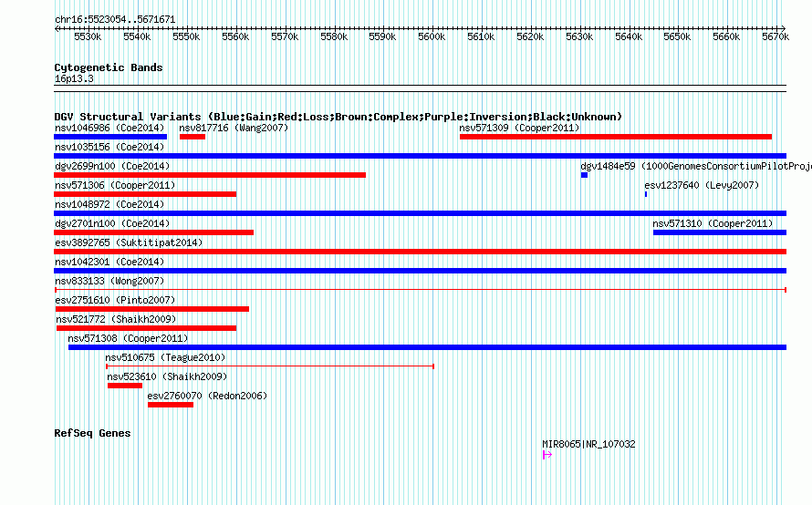This screenshot has height=505, width=812.
Task: Click the RefSeq Genes track title
Action: (92, 433)
